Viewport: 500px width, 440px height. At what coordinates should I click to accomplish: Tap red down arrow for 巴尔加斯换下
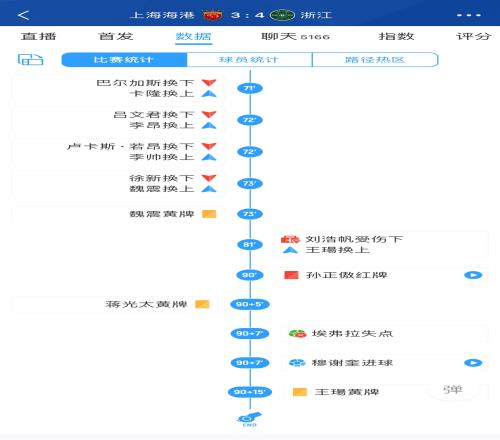pyautogui.click(x=209, y=83)
